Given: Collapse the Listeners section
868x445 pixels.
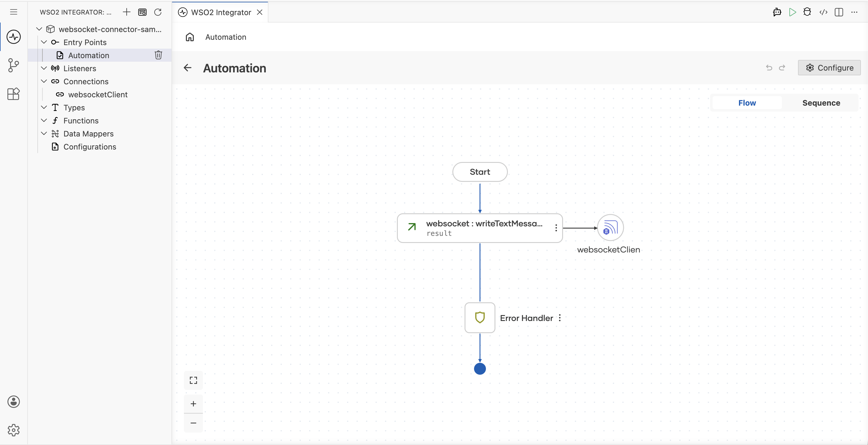Looking at the screenshot, I should [x=44, y=68].
